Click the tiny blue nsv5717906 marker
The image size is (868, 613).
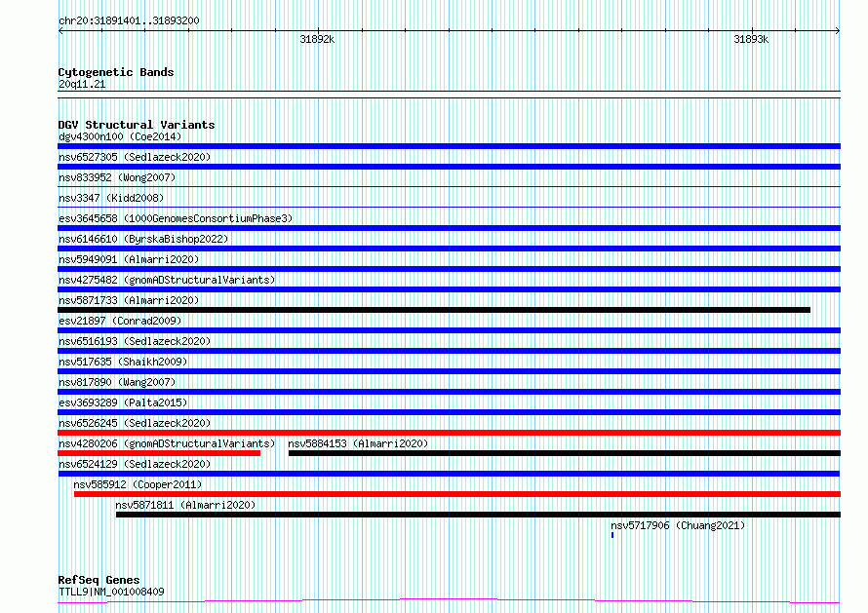coord(612,535)
